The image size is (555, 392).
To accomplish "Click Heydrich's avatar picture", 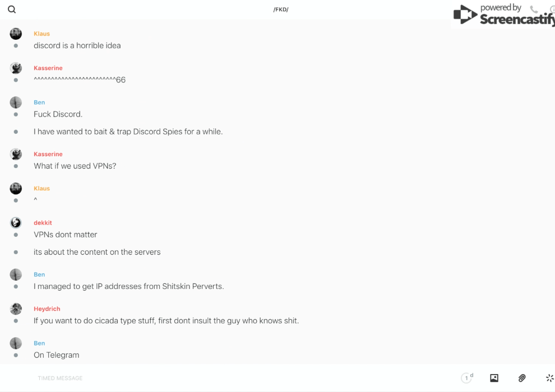I will click(16, 309).
